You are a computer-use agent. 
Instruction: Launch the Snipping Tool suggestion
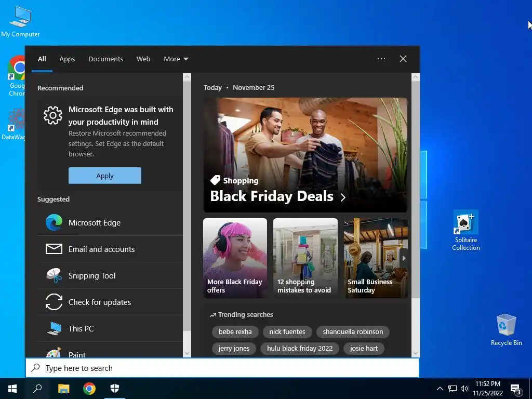click(110, 275)
